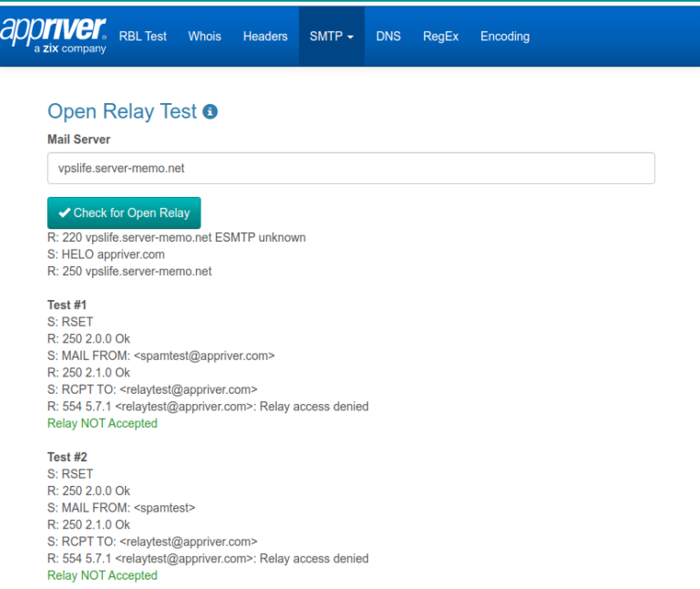Image resolution: width=700 pixels, height=589 pixels.
Task: Click Relay NOT Accepted result under Test #2
Action: pyautogui.click(x=102, y=575)
